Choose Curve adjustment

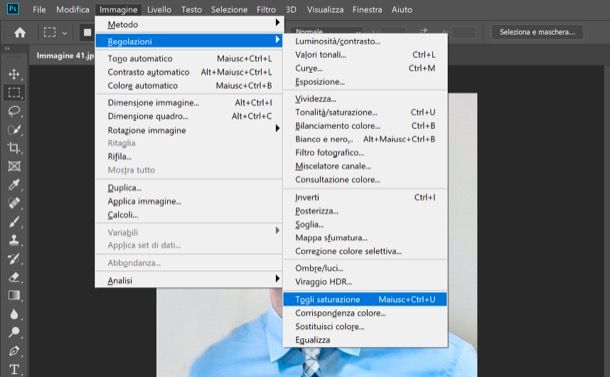pyautogui.click(x=365, y=68)
